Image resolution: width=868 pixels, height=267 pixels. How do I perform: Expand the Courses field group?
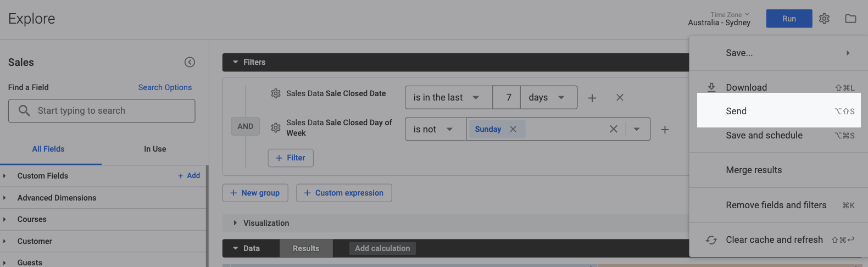click(4, 219)
